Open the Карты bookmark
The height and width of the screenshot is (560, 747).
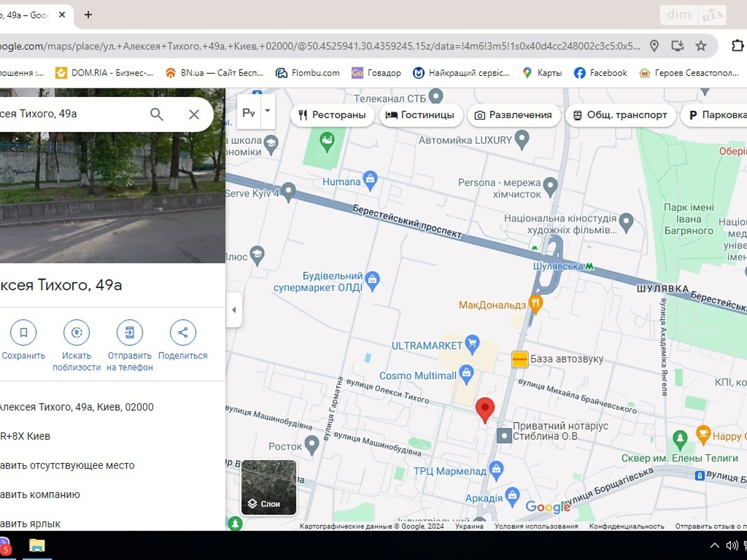click(x=542, y=73)
